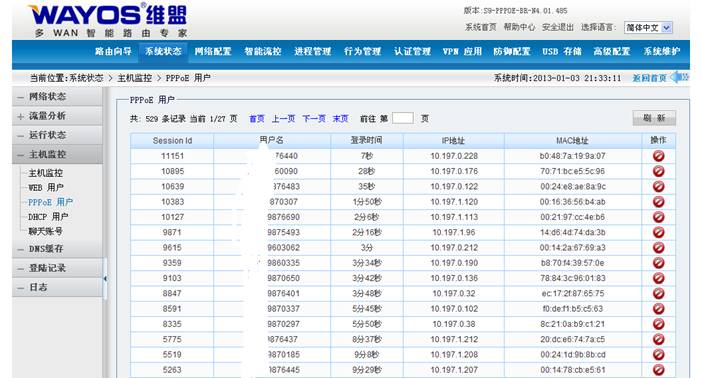Viewport: 702px width, 378px height.
Task: Click the 安全退出 logout link
Action: pos(558,27)
